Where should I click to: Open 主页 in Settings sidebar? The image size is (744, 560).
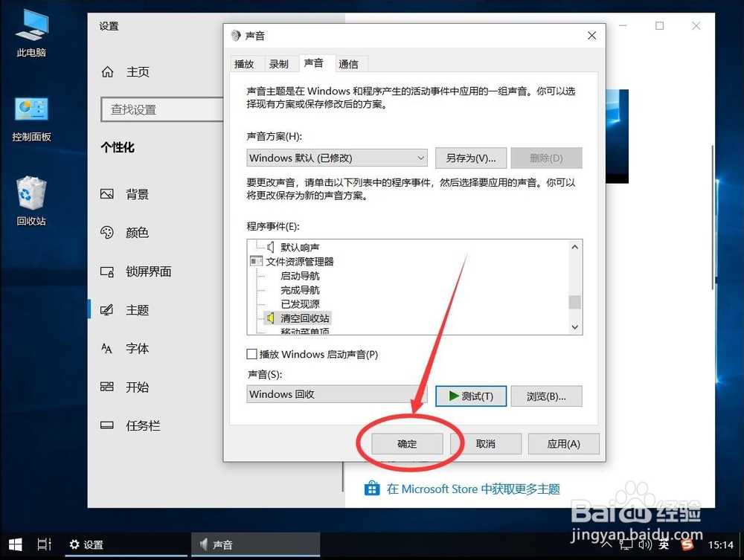point(138,71)
